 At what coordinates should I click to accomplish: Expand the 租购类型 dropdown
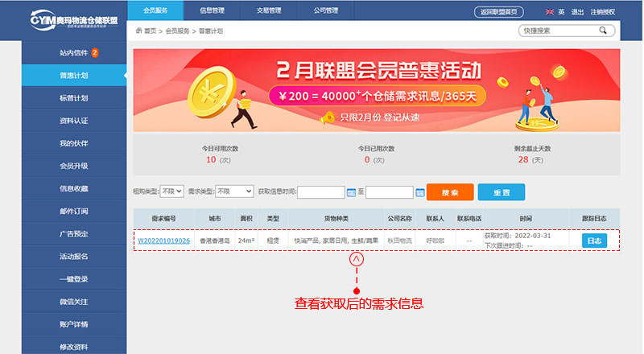coord(171,191)
